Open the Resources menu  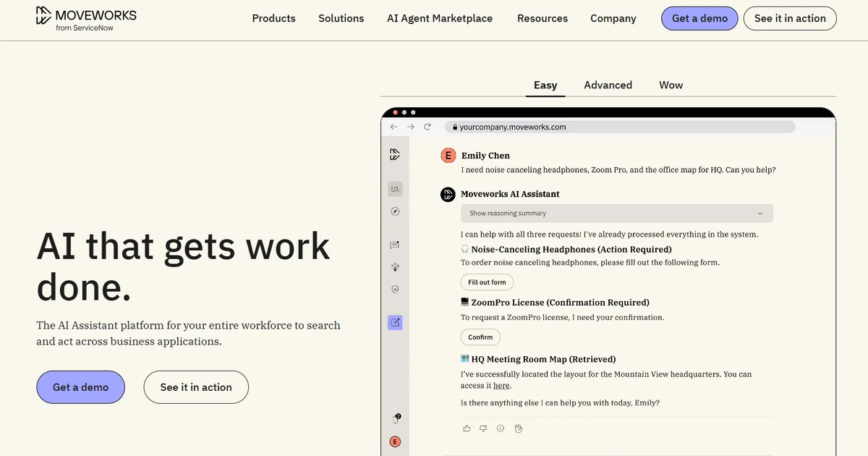click(x=542, y=18)
